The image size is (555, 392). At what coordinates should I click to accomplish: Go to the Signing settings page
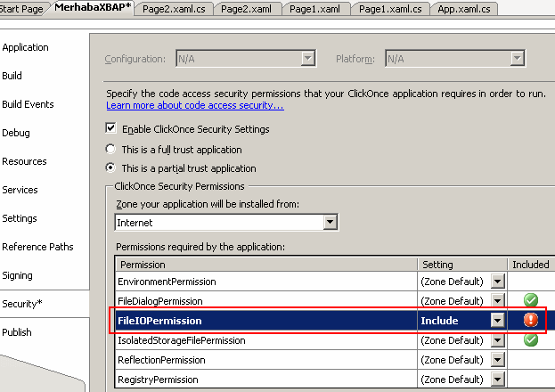[x=19, y=275]
